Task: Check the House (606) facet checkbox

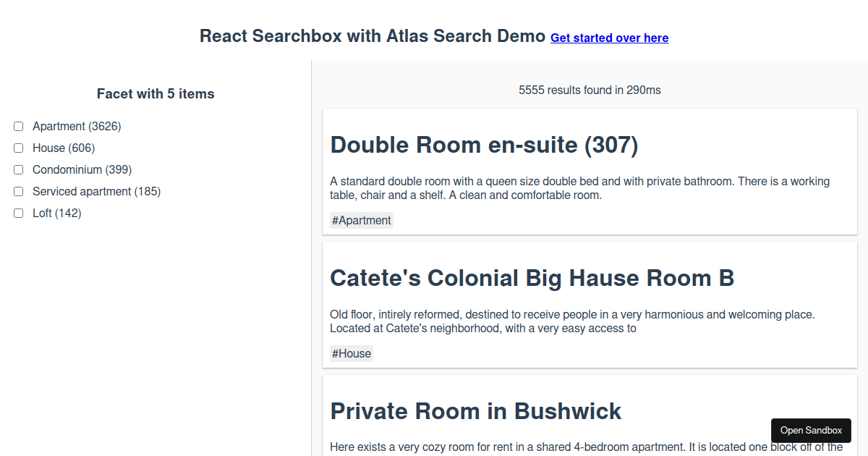Action: pos(18,148)
